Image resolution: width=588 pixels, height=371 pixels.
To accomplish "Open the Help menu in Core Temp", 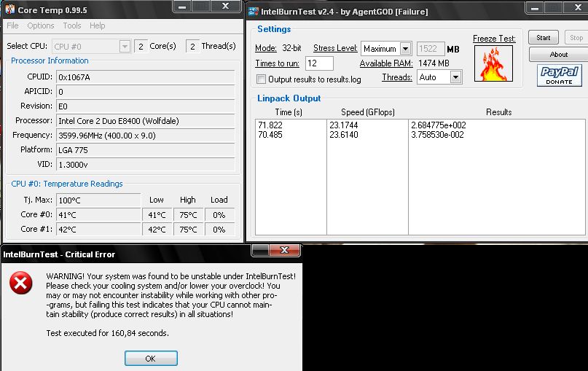I will click(x=97, y=26).
